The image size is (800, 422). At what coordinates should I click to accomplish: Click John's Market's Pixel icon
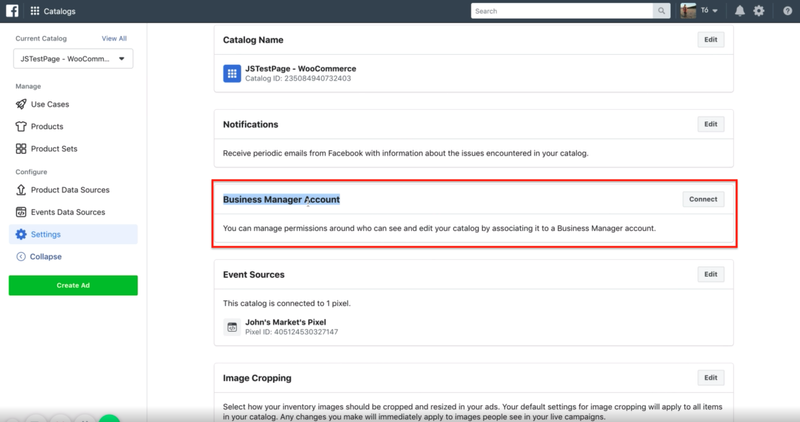(232, 327)
